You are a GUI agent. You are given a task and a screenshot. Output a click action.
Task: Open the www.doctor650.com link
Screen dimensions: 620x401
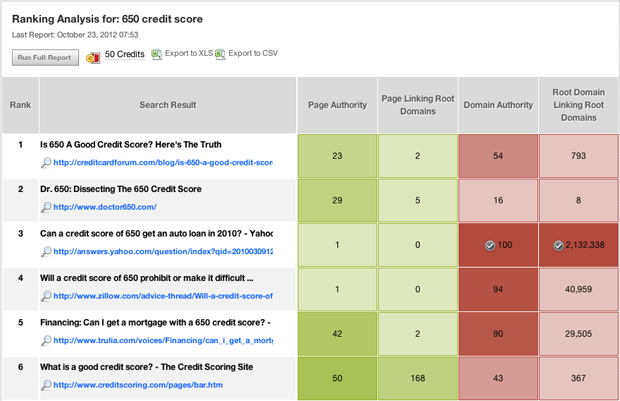pos(105,207)
